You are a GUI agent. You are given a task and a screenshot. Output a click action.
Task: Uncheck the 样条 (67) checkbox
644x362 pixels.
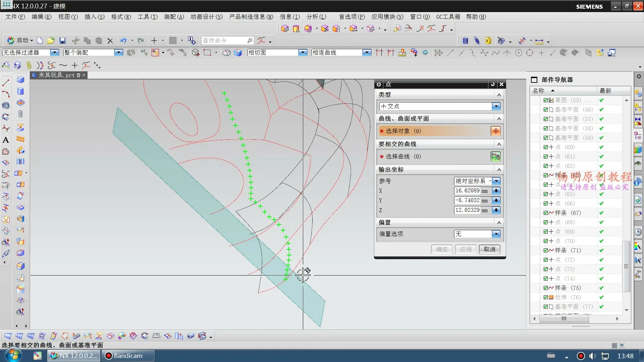(x=546, y=213)
